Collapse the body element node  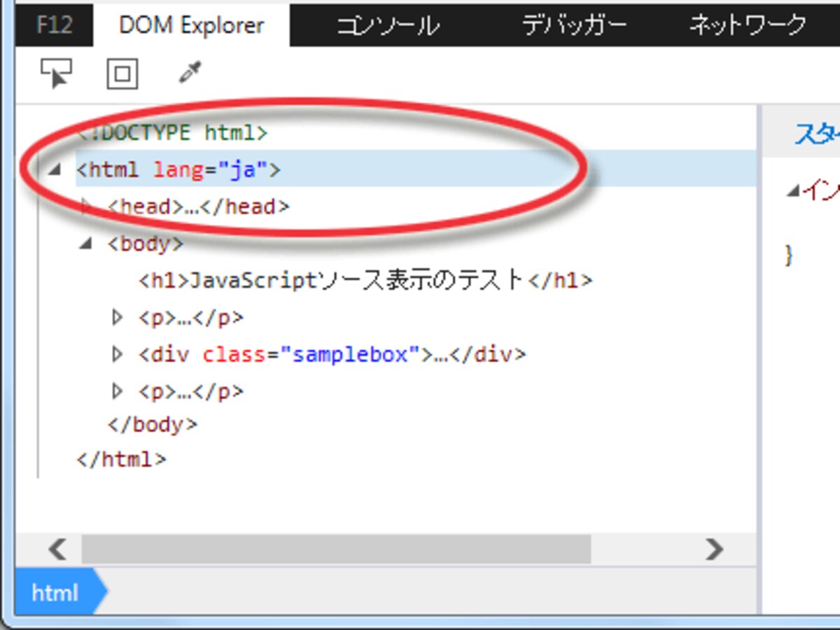[x=87, y=243]
